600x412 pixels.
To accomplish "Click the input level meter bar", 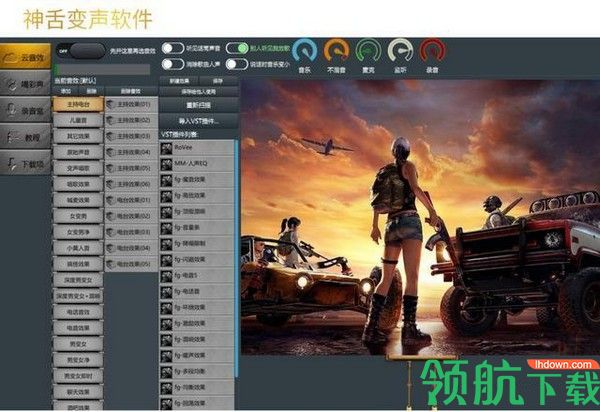I will click(103, 69).
